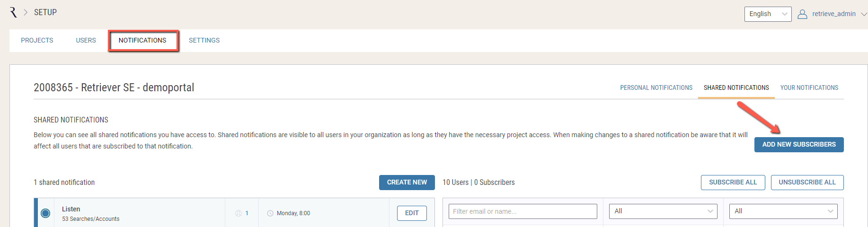This screenshot has height=227, width=868.
Task: Open the second All filter dropdown
Action: click(783, 211)
